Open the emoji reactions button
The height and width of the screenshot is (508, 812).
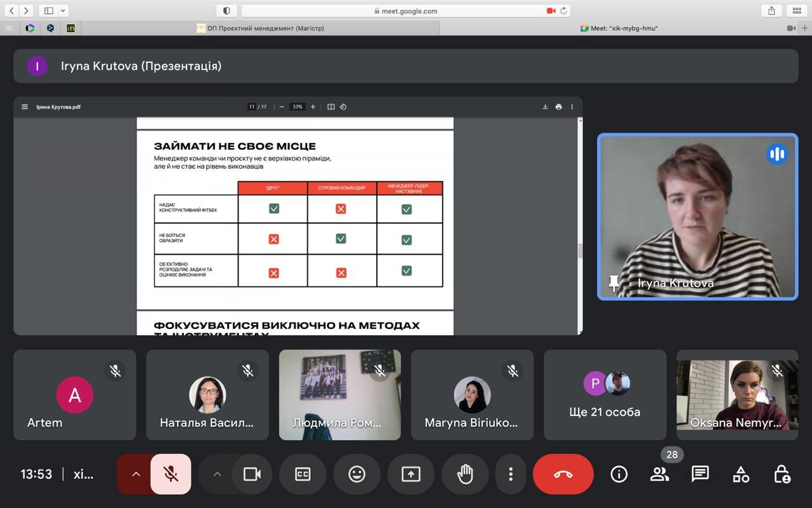[357, 474]
